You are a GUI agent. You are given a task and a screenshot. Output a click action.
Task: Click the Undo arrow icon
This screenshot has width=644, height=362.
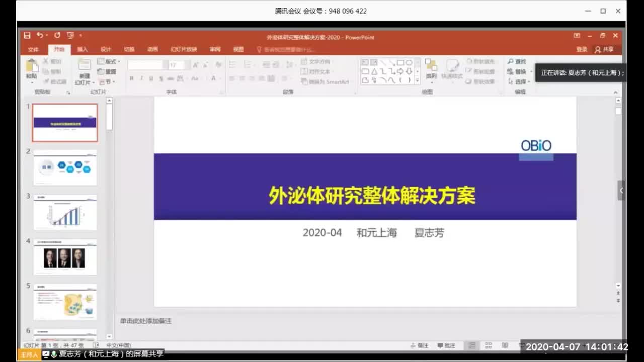tap(40, 35)
